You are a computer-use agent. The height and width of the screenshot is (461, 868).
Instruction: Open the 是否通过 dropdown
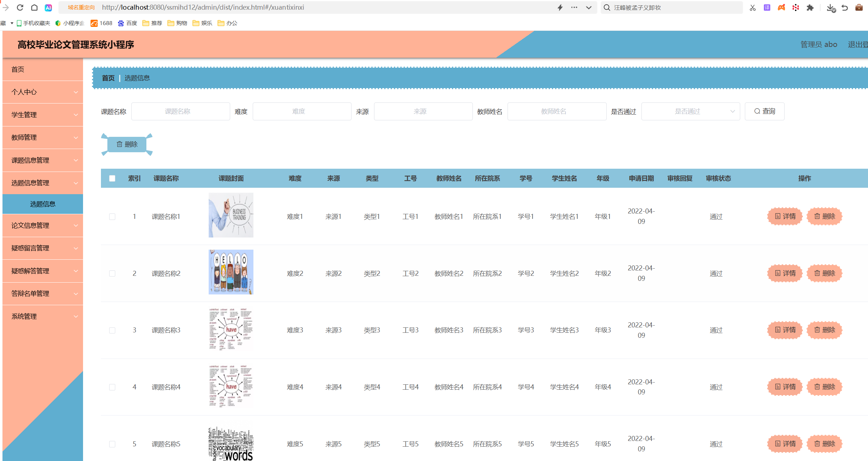click(x=690, y=111)
